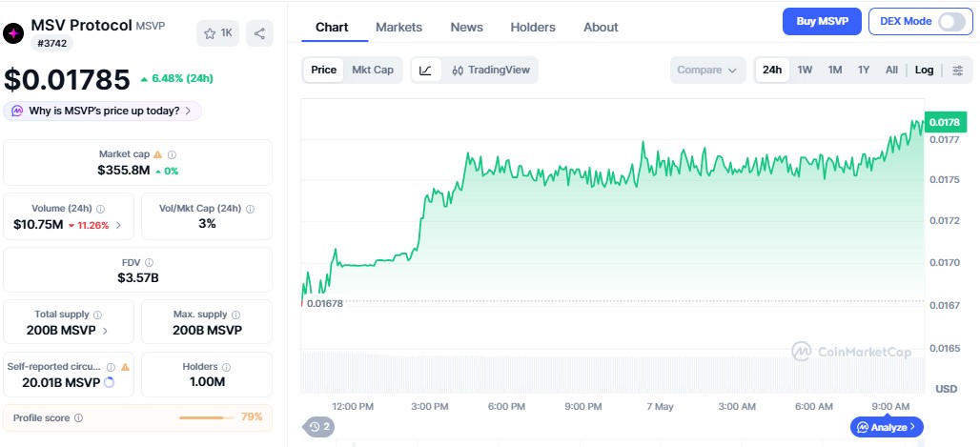
Task: Select the 1M time range
Action: (835, 70)
